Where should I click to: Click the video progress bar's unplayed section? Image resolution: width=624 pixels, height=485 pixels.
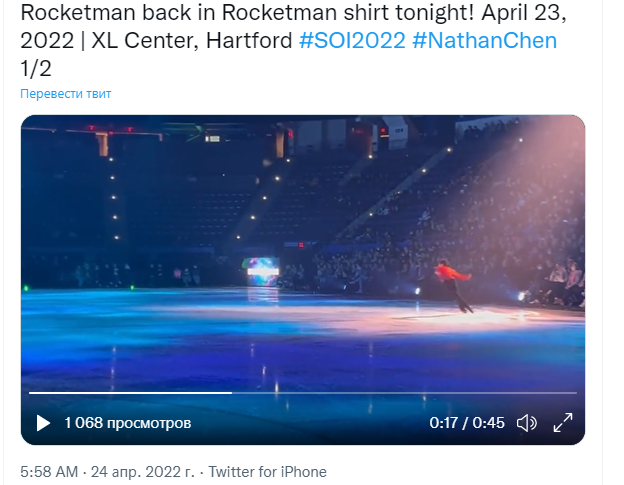[x=400, y=393]
